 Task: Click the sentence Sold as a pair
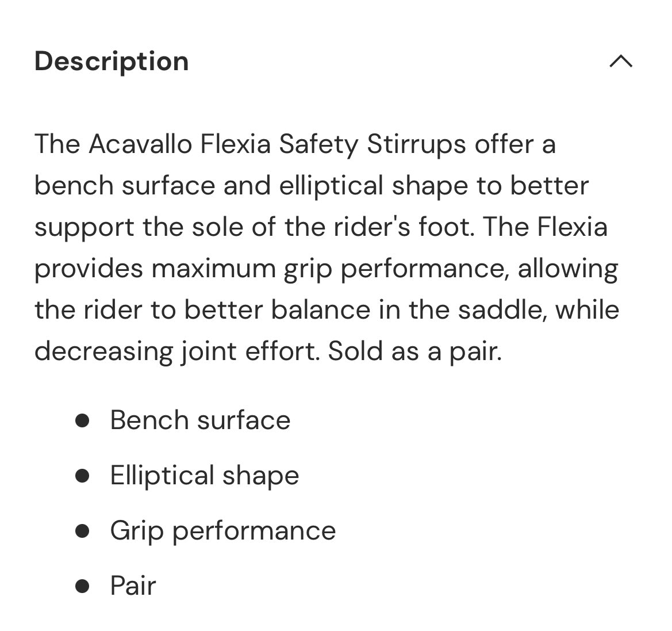point(415,351)
